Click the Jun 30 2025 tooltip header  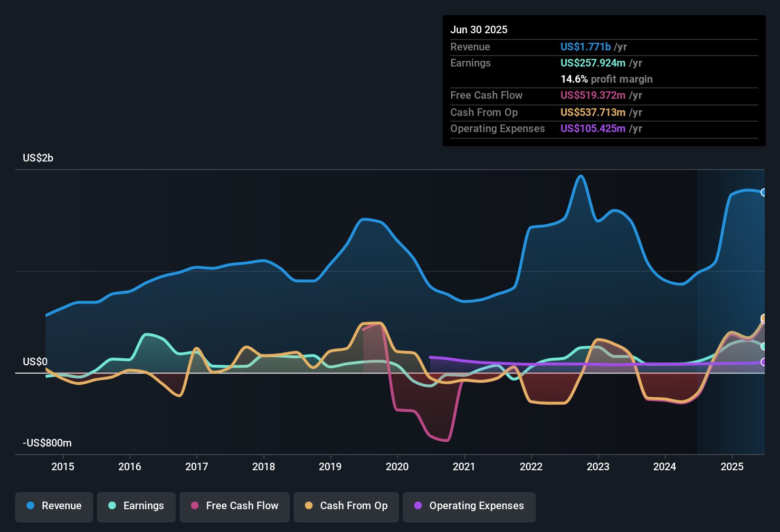click(x=479, y=29)
